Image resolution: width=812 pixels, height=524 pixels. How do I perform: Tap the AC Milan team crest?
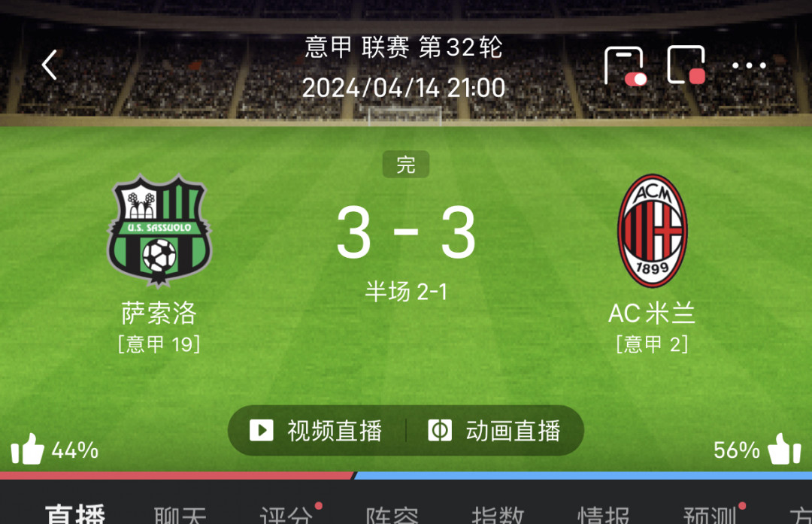coord(653,230)
